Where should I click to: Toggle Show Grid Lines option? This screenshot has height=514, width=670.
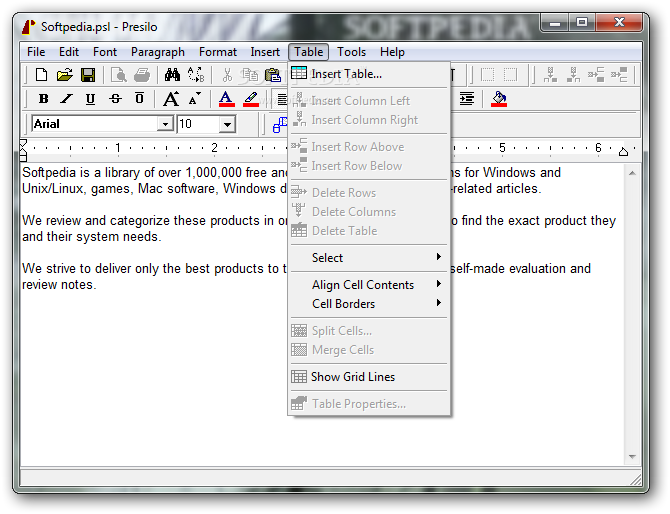(x=369, y=377)
